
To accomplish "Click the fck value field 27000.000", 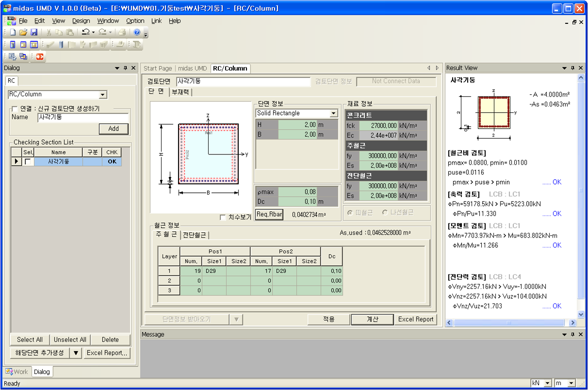I will tap(378, 125).
